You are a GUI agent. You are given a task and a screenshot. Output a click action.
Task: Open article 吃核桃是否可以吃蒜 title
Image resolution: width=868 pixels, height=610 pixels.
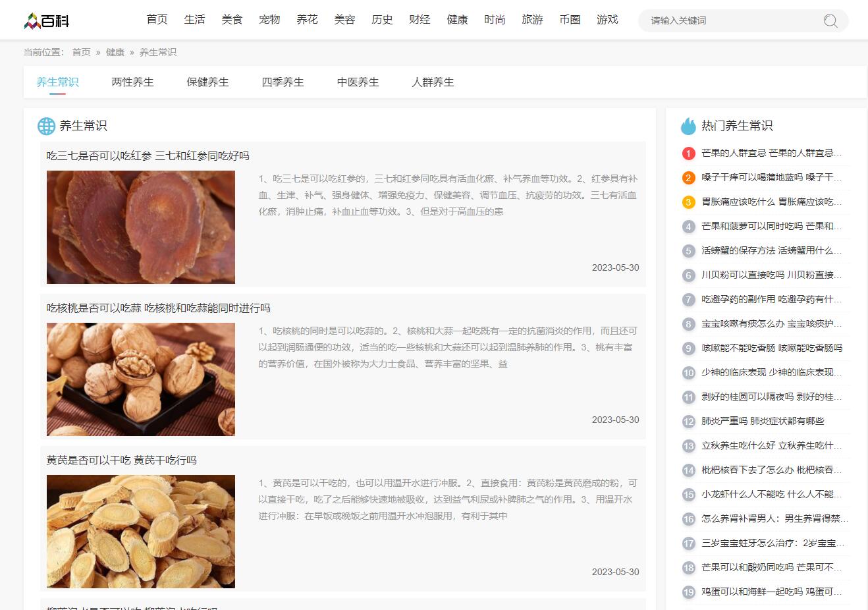pyautogui.click(x=158, y=308)
